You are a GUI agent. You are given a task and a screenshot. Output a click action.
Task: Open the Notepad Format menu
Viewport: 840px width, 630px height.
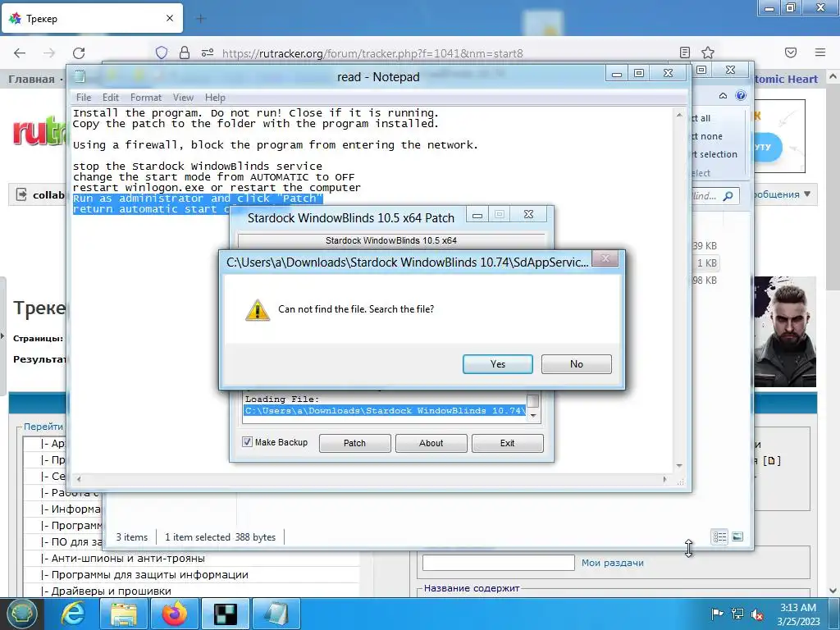146,98
